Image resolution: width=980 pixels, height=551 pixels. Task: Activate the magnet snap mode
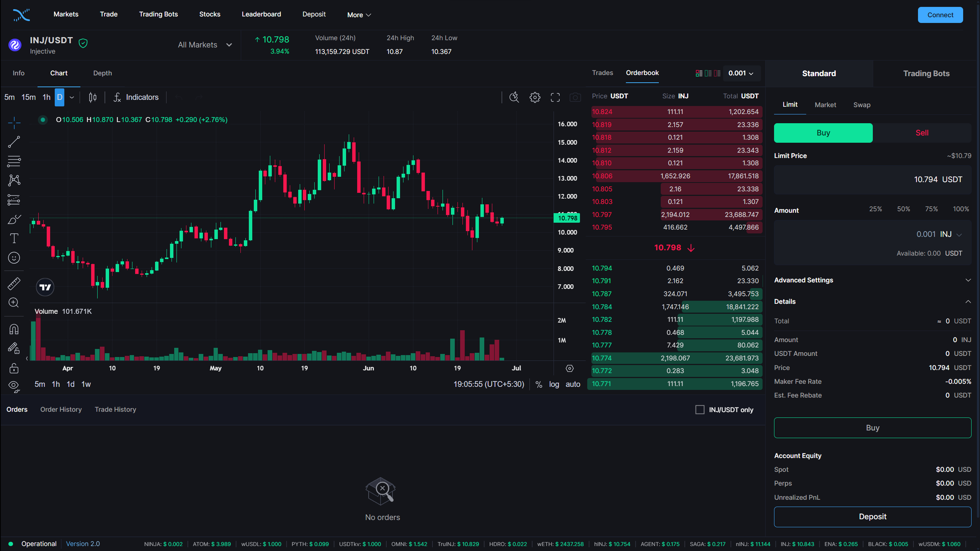[14, 329]
